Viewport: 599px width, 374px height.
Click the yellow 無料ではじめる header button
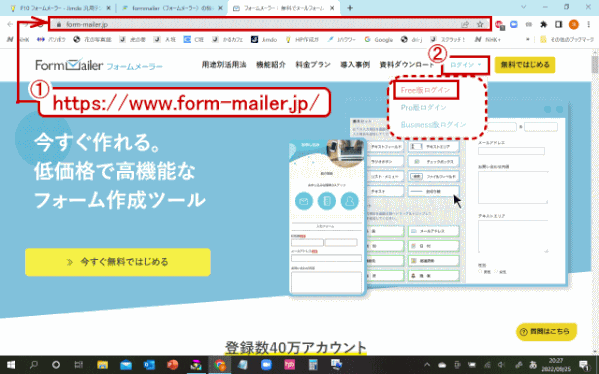pyautogui.click(x=525, y=65)
